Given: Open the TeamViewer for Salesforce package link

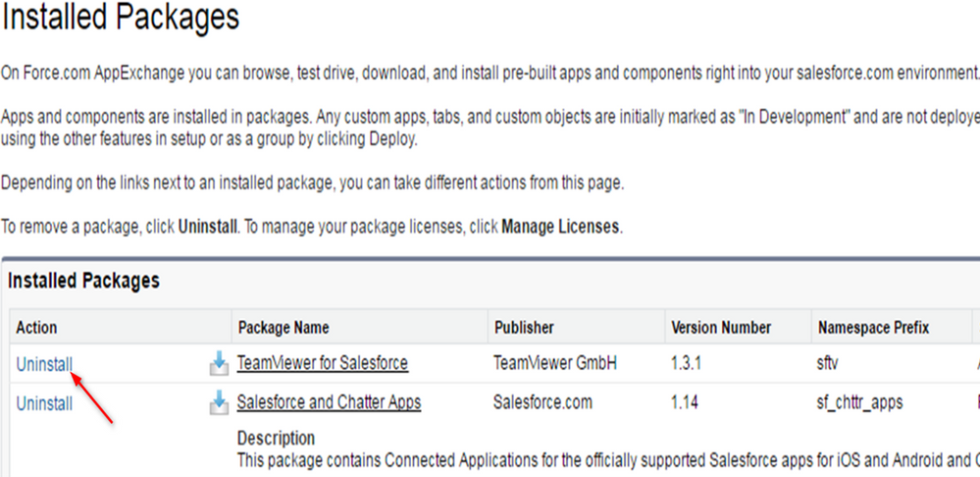Looking at the screenshot, I should pyautogui.click(x=323, y=362).
